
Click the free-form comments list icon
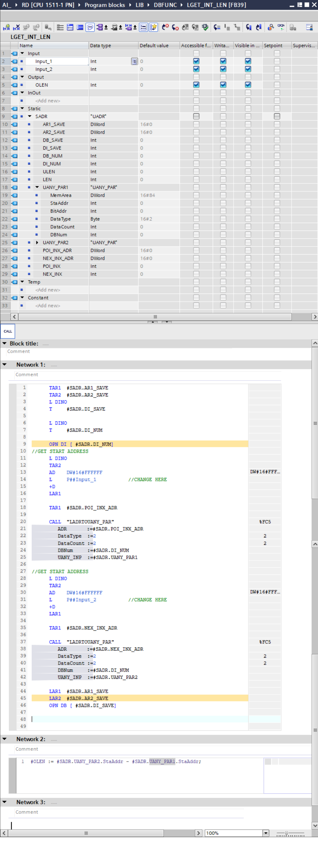[x=143, y=27]
